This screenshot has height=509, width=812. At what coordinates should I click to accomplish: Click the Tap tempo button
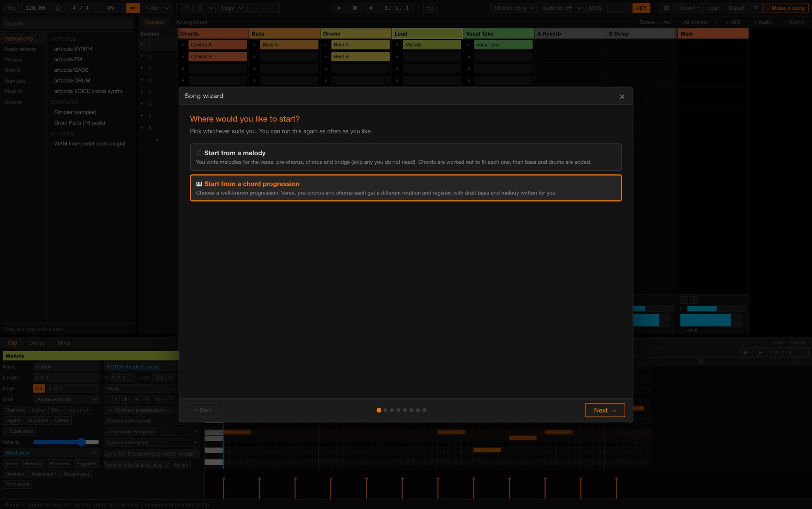tap(11, 8)
